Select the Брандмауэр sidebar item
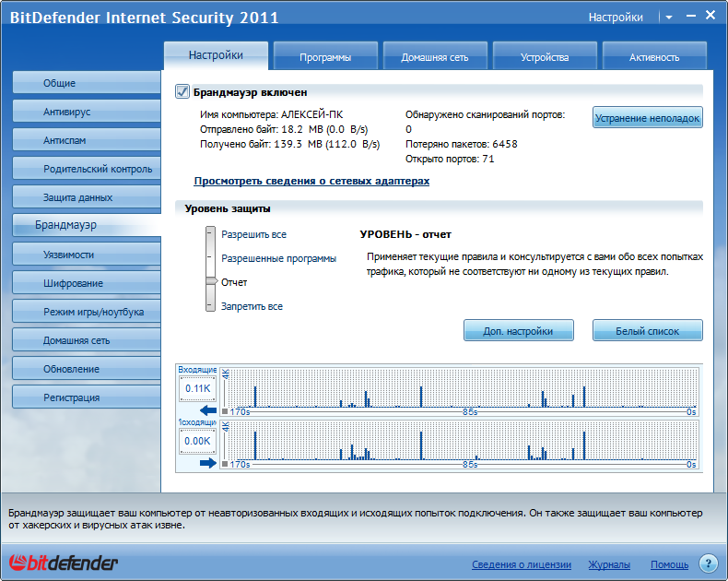 87,225
